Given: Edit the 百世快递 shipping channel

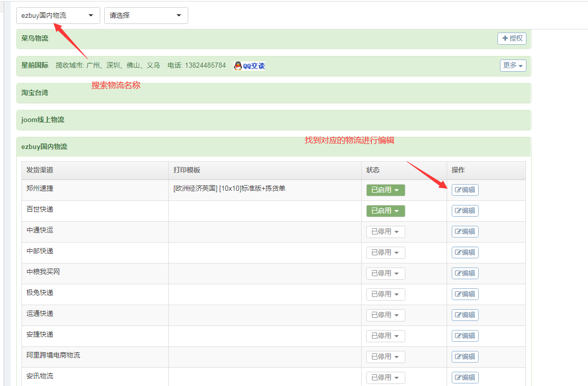Looking at the screenshot, I should [465, 211].
